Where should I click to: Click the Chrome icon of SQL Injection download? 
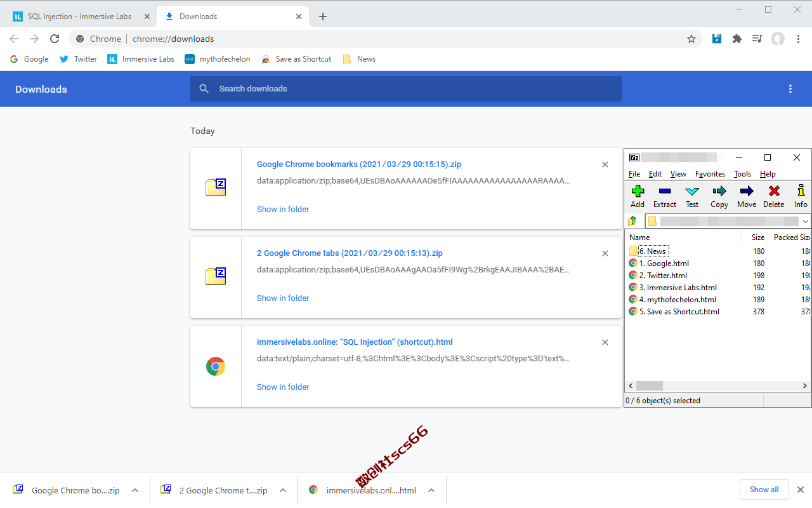(216, 366)
